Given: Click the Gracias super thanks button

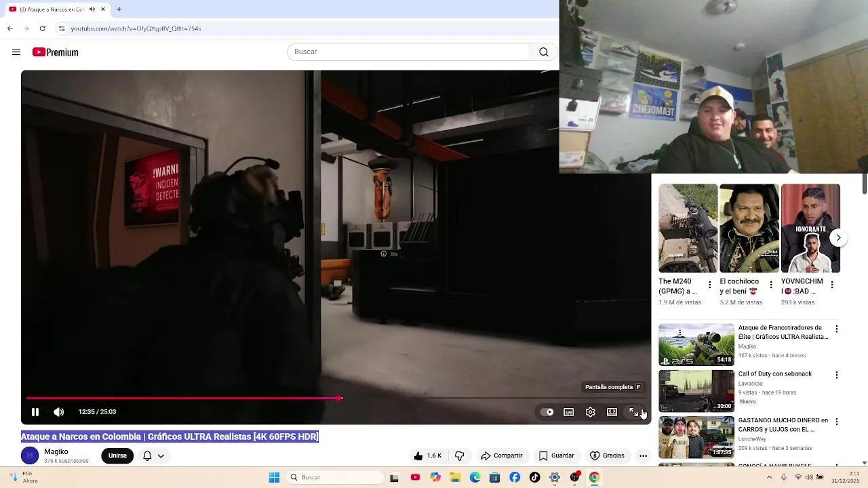Looking at the screenshot, I should coord(607,455).
